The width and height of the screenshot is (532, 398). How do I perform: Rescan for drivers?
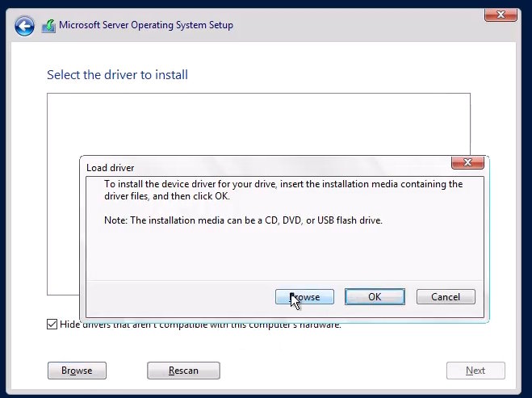point(183,371)
